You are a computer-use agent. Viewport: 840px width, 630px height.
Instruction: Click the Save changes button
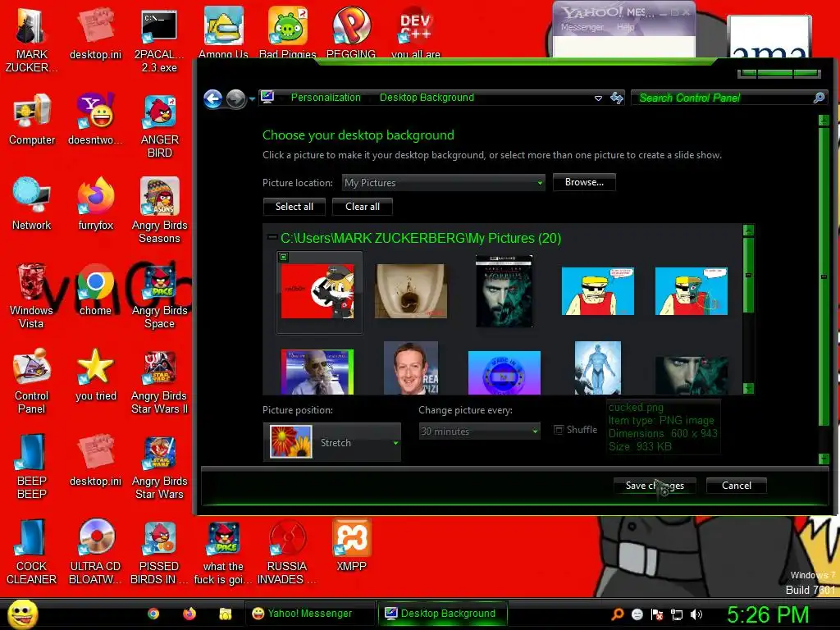655,486
